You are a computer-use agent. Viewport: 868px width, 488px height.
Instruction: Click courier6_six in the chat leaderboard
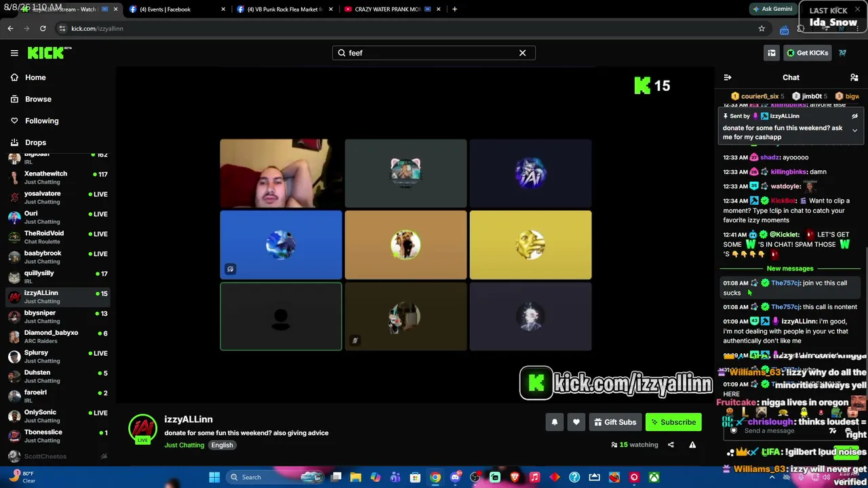(x=759, y=96)
